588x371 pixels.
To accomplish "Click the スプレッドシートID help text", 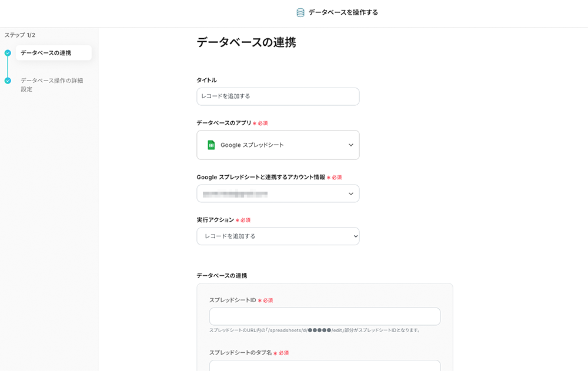I will coord(315,330).
